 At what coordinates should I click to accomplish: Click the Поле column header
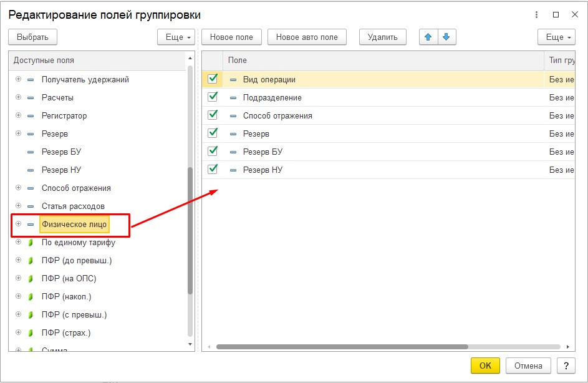click(x=383, y=61)
